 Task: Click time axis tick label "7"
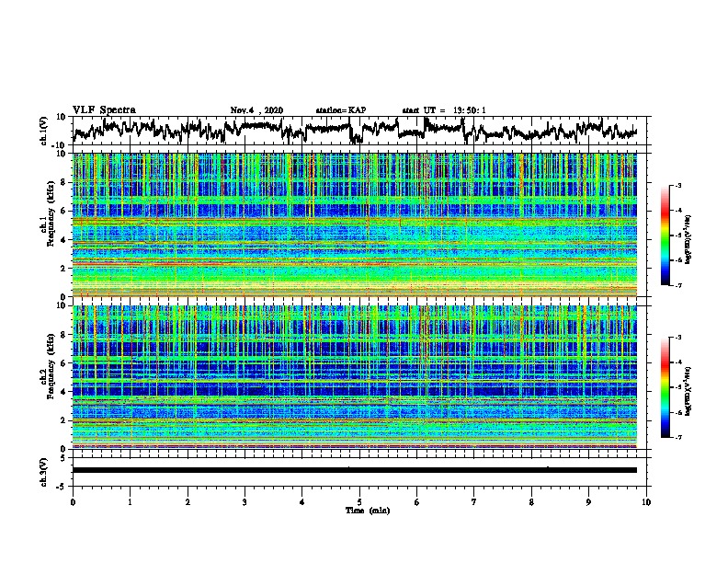474,502
